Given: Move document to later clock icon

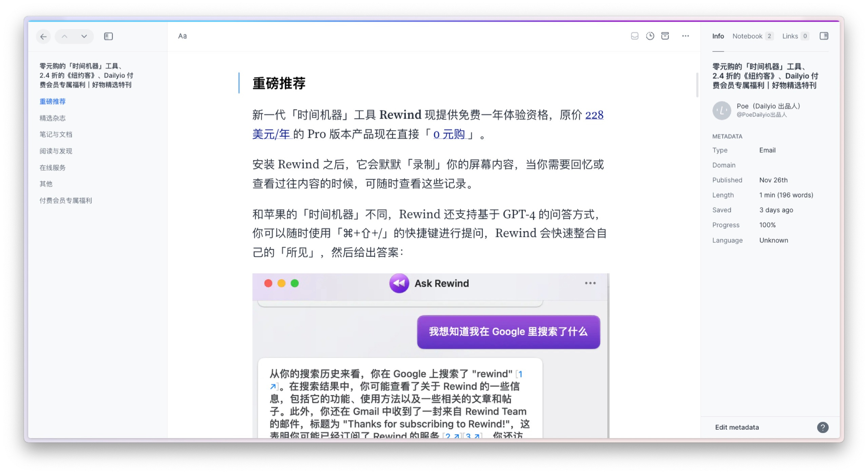Looking at the screenshot, I should (650, 36).
